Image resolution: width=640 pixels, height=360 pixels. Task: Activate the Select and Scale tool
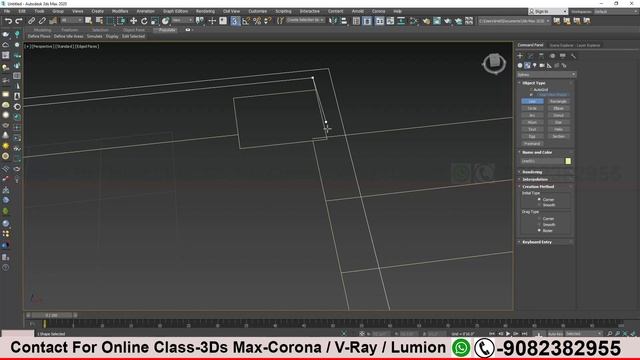[x=155, y=21]
